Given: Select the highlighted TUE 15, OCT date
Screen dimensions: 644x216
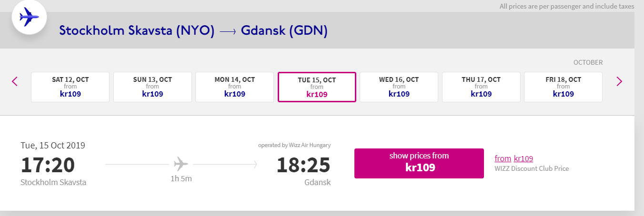Looking at the screenshot, I should 317,87.
